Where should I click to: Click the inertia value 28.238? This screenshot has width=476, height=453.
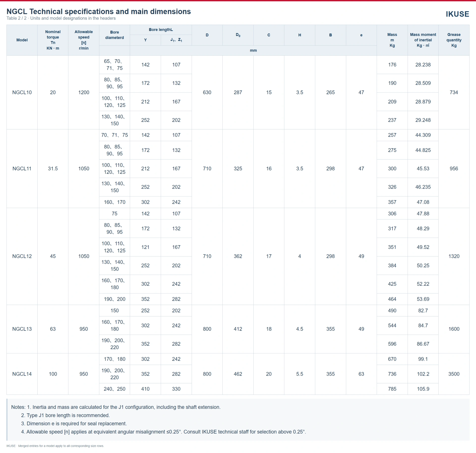[x=423, y=65]
